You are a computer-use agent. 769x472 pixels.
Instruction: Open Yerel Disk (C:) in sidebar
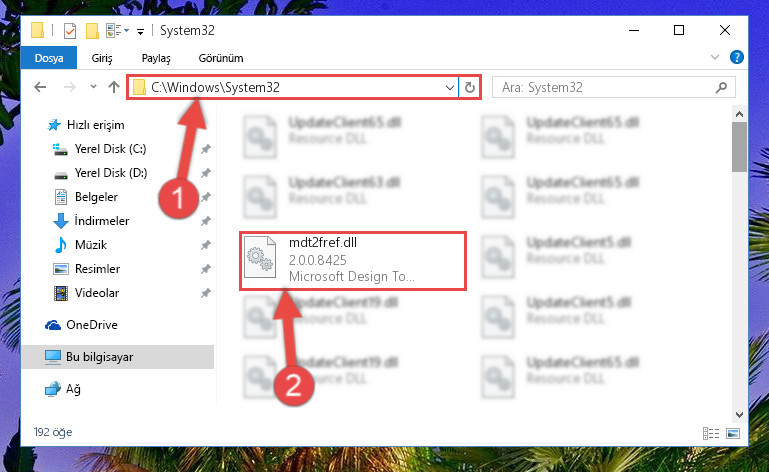coord(110,149)
